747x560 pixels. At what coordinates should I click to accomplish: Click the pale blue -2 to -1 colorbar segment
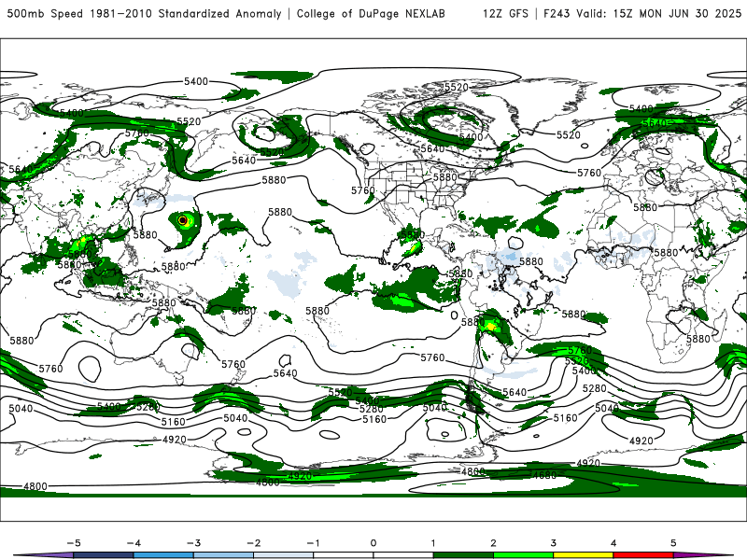(284, 555)
